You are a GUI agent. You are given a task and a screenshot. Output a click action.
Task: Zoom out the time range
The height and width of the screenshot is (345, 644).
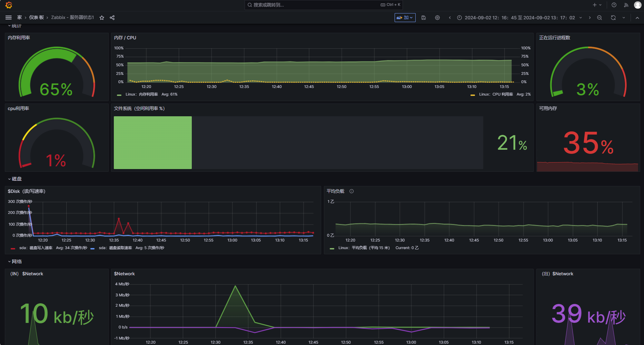600,18
